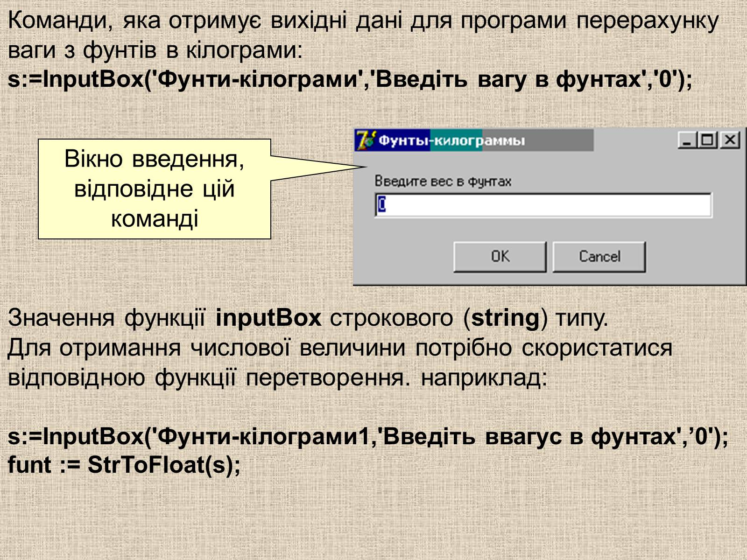Click the OK button in the input dialog
Viewport: 747px width, 560px height.
click(x=500, y=257)
